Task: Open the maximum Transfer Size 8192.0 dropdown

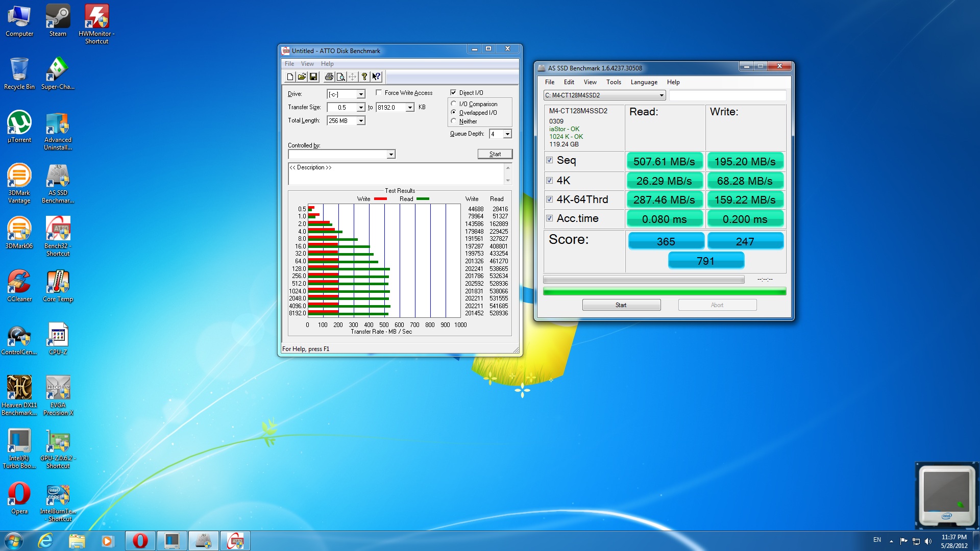Action: [x=410, y=107]
